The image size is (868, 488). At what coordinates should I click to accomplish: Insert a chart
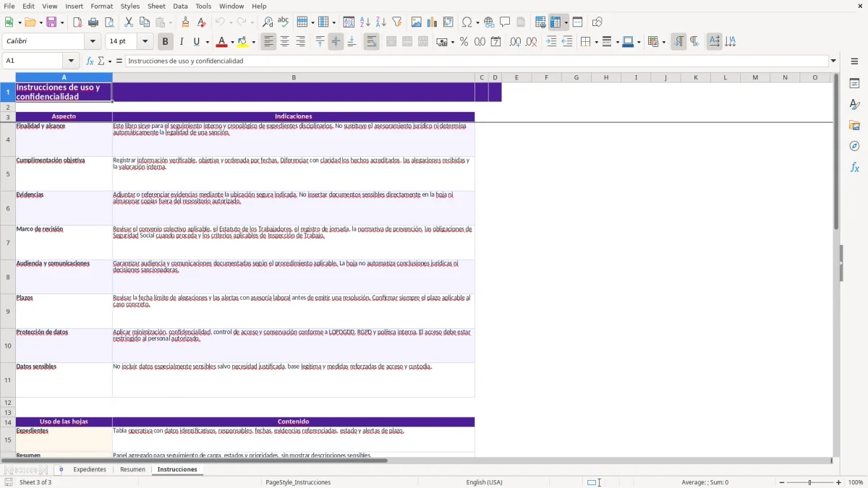point(433,22)
